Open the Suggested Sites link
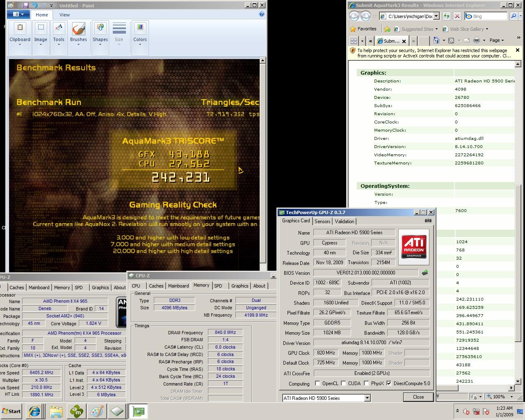 (x=415, y=29)
